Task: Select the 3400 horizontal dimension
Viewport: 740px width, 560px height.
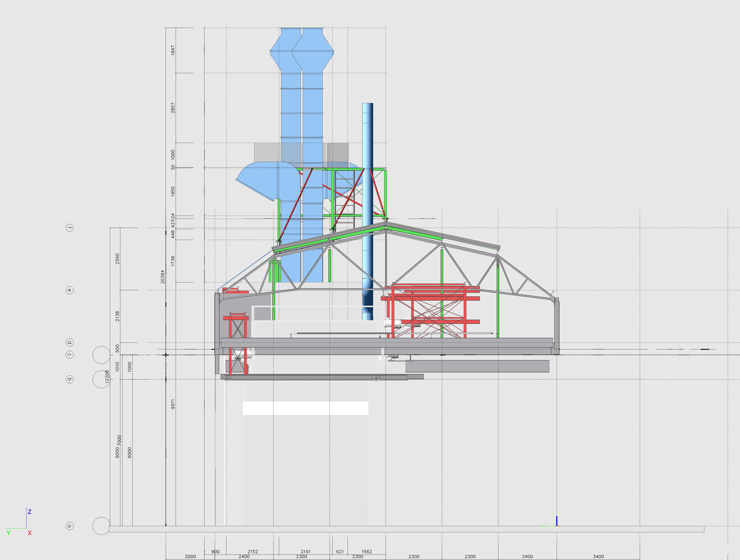Action: pos(598,557)
